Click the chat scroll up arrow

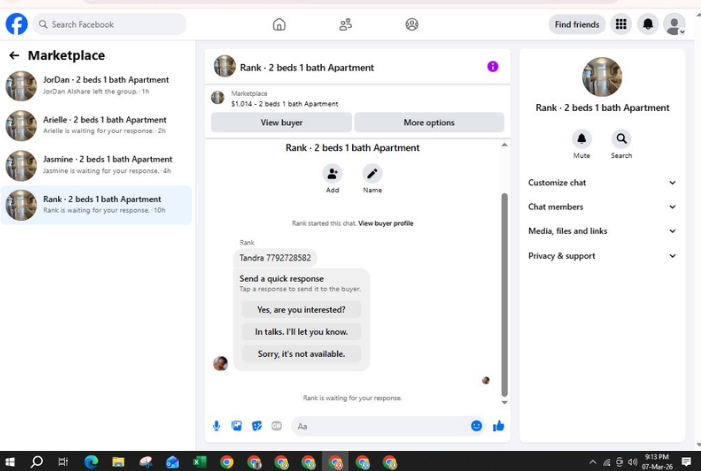point(504,145)
